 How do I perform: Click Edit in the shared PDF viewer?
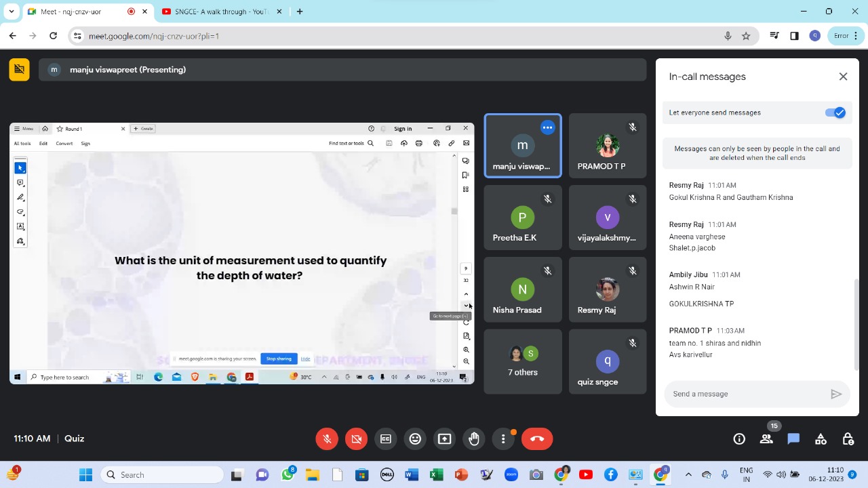point(43,144)
